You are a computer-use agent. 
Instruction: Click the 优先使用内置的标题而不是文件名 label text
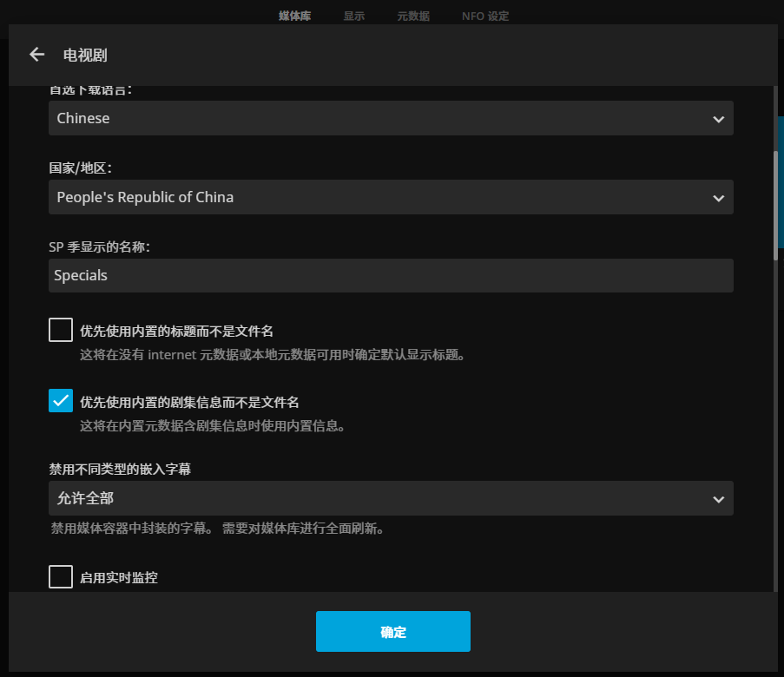pos(177,331)
